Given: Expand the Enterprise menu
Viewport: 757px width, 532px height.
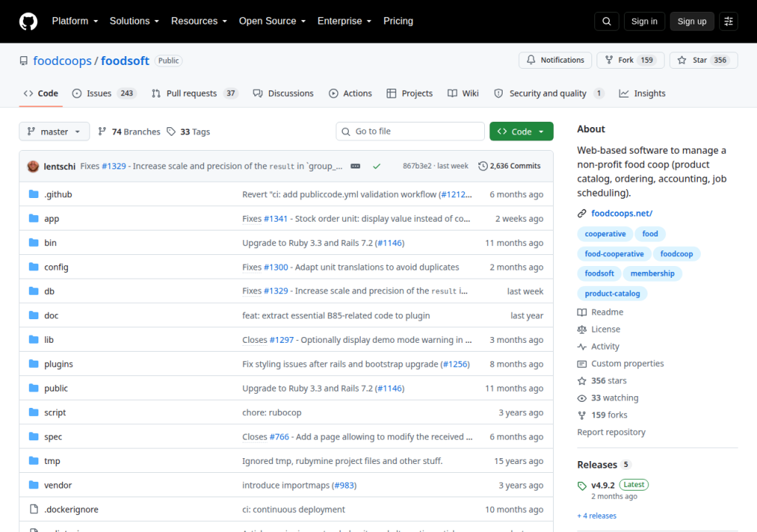Looking at the screenshot, I should point(344,21).
